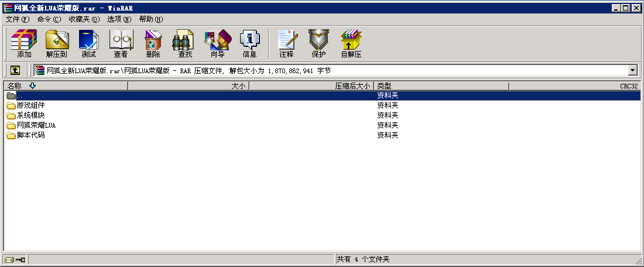Click the 注释 (Comment) toolbar icon

pyautogui.click(x=286, y=43)
